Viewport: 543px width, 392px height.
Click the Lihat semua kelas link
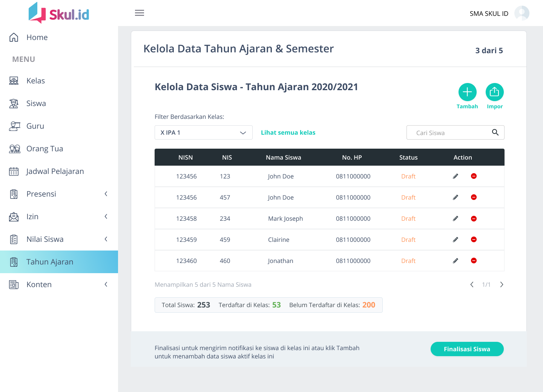pos(288,132)
